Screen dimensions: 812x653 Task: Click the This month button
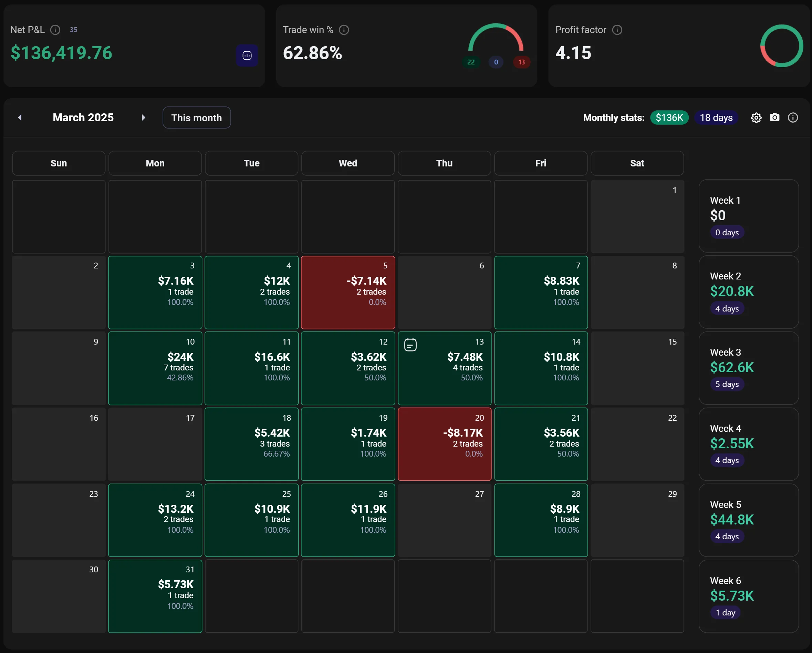(x=196, y=118)
